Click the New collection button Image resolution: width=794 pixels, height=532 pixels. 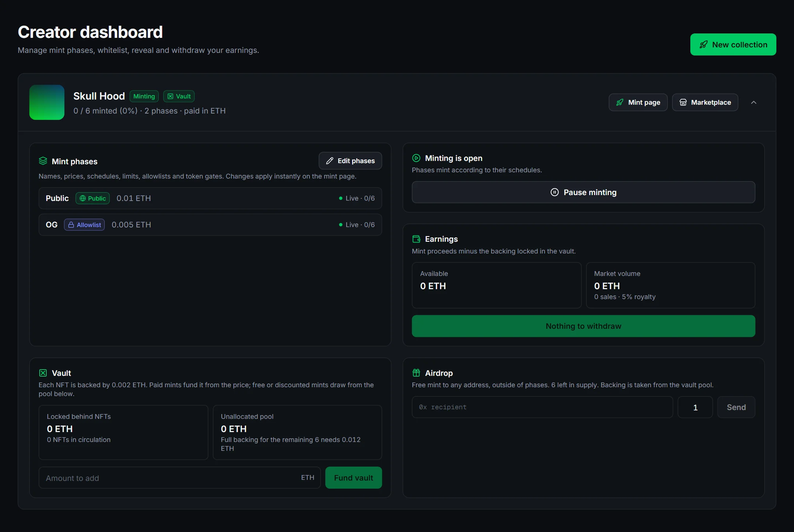[x=733, y=44]
